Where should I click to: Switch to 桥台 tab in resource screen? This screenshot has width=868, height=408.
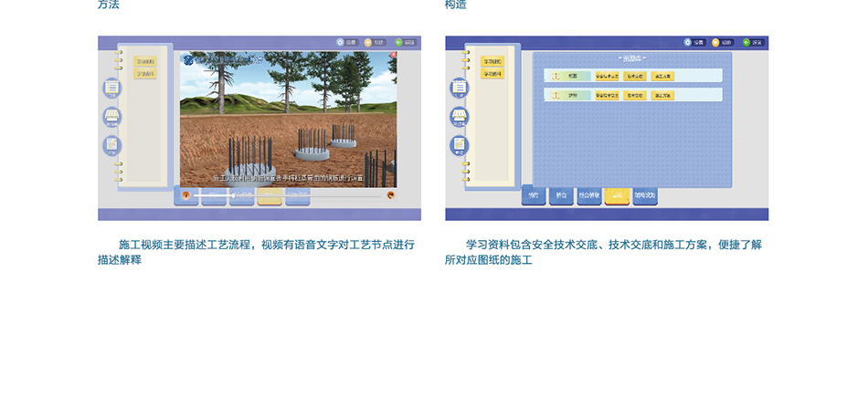561,195
